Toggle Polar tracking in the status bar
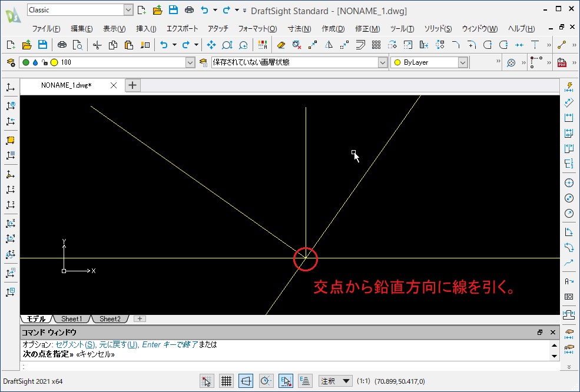 tap(266, 381)
